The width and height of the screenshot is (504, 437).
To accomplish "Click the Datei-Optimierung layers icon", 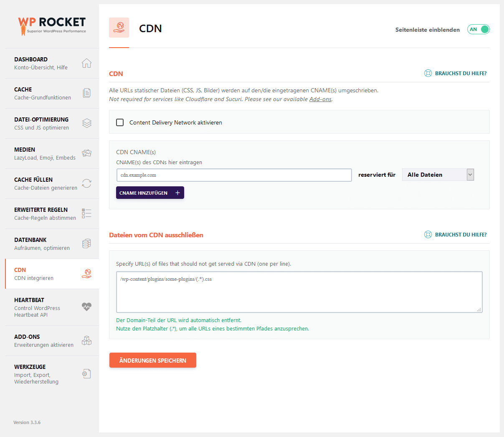I will click(x=86, y=123).
